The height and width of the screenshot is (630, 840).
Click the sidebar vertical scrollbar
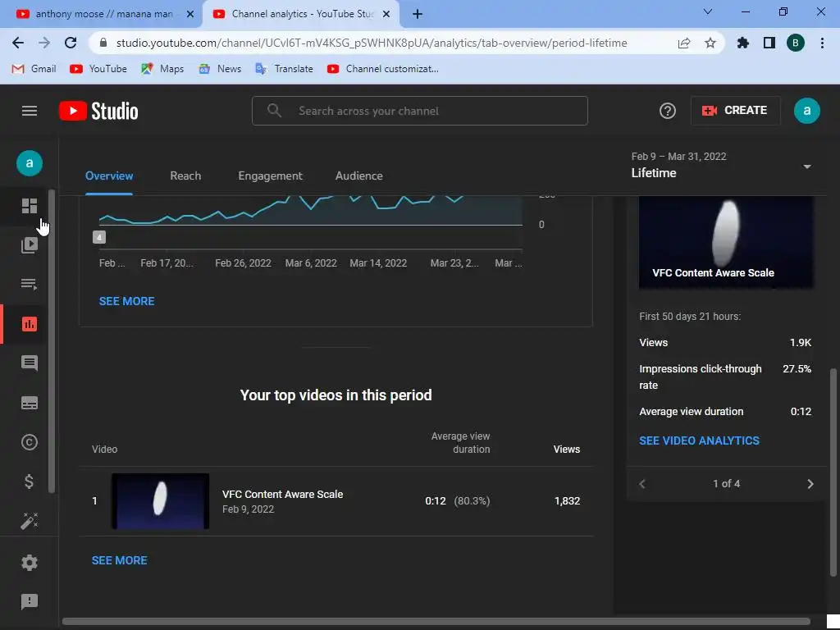point(52,340)
